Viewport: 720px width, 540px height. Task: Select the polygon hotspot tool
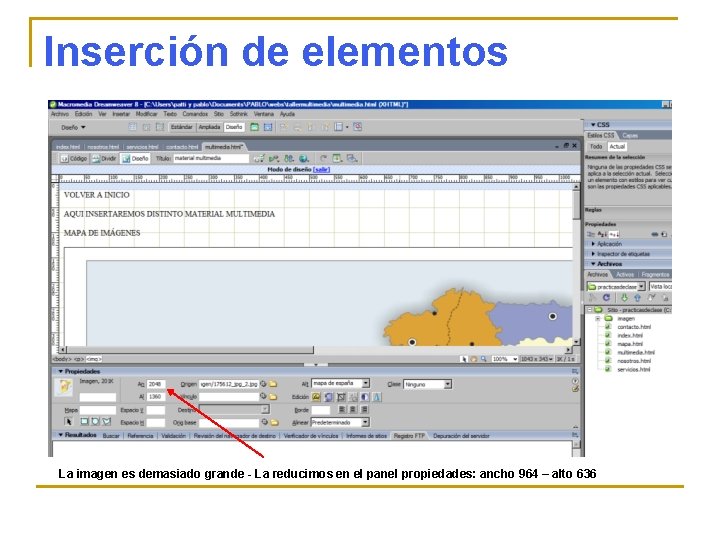107,422
